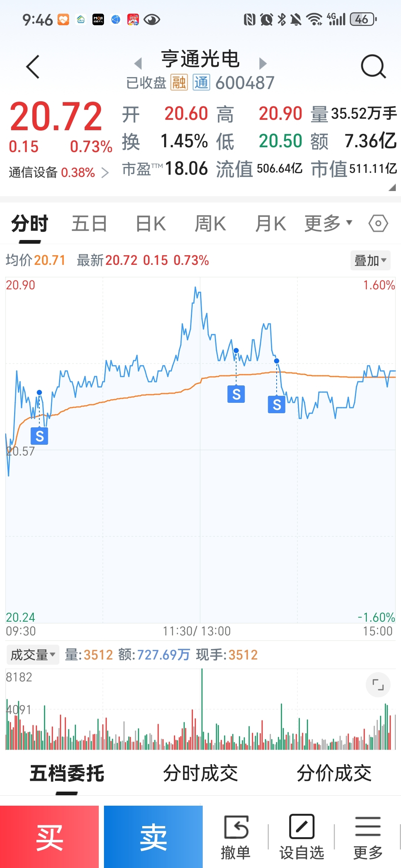Go to next stock arrow

263,63
